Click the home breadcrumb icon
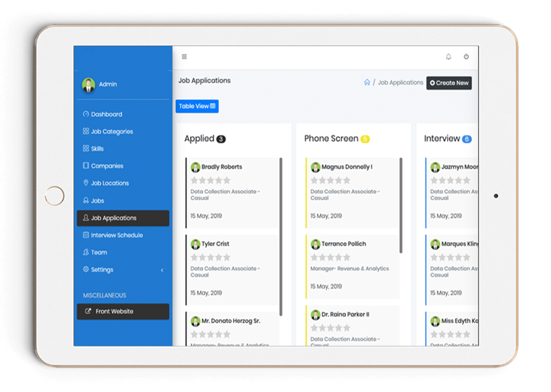 tap(367, 82)
